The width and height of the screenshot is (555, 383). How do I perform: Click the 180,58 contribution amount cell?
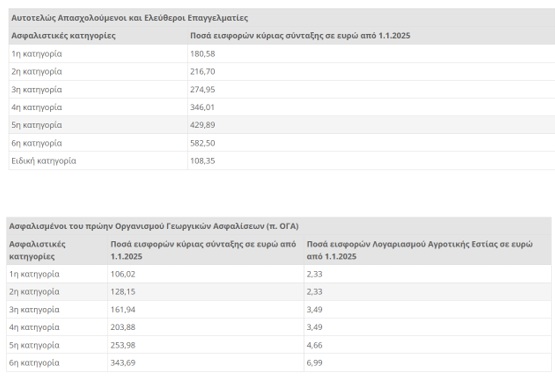202,54
